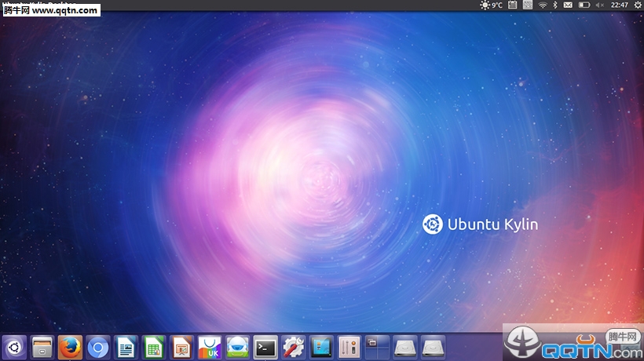Screen dimensions: 644x361
Task: Open the mail messaging indicator
Action: pyautogui.click(x=568, y=5)
